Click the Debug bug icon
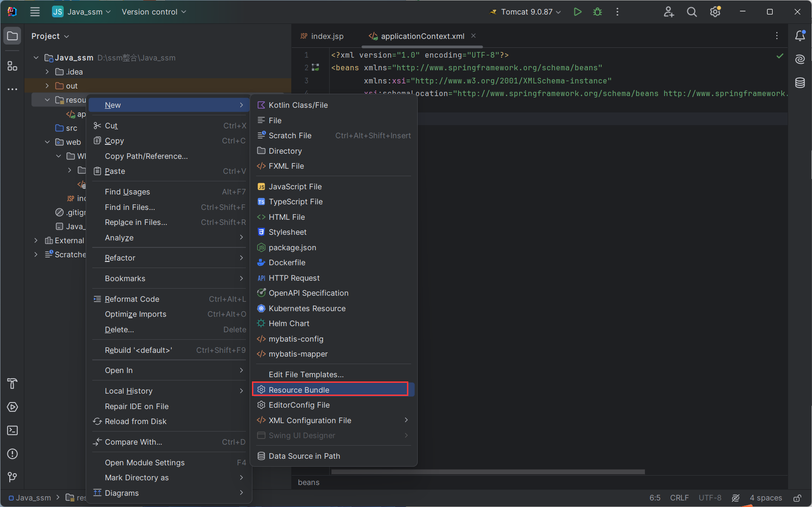The height and width of the screenshot is (507, 812). (x=598, y=12)
